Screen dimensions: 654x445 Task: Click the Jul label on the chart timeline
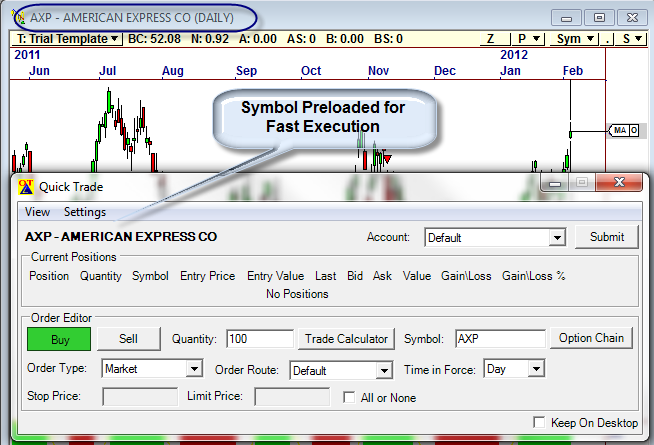click(x=107, y=70)
